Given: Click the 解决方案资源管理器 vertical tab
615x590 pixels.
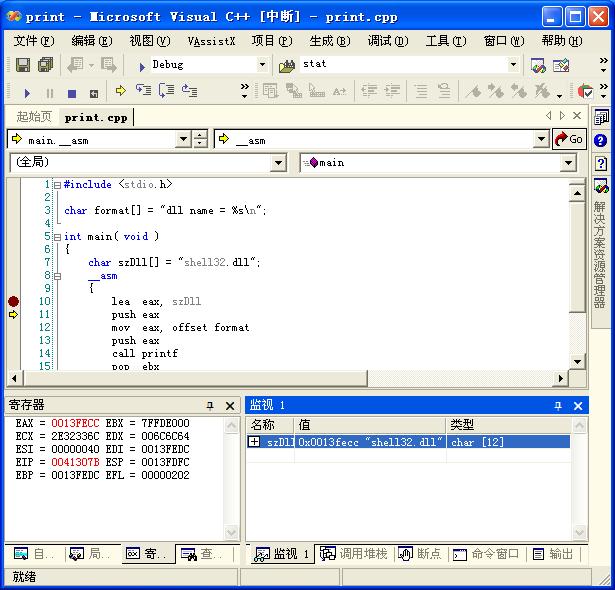Looking at the screenshot, I should coord(600,255).
